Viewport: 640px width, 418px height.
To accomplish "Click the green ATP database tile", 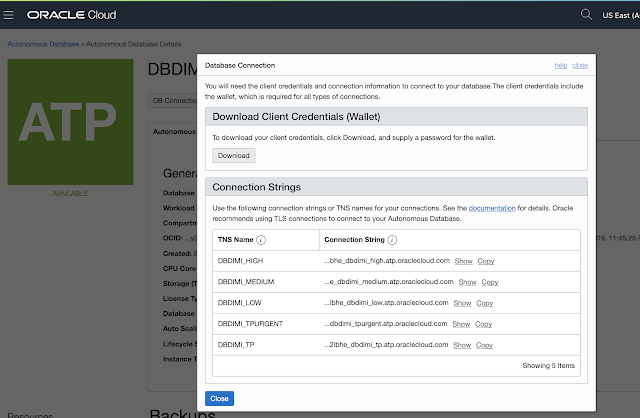I will point(70,122).
